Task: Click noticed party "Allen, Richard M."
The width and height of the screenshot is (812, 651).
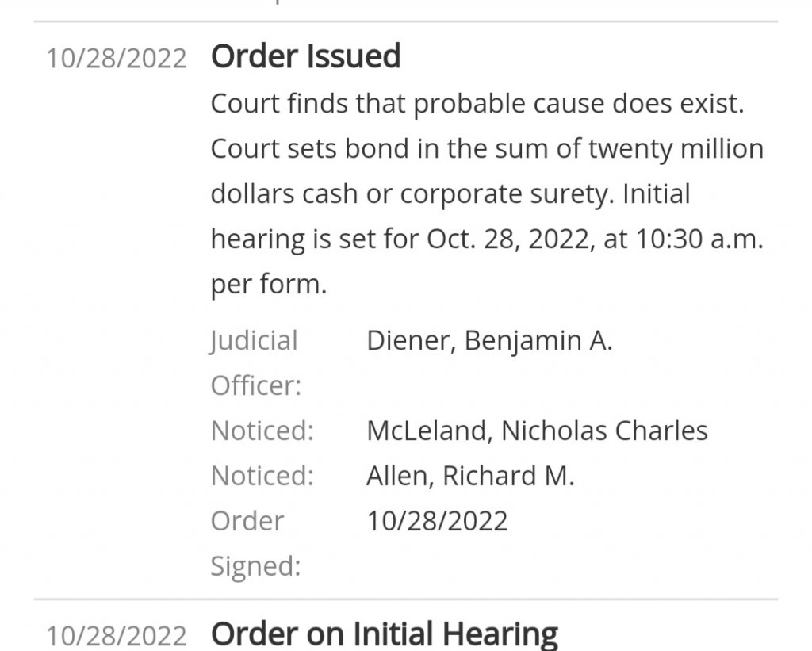Action: pyautogui.click(x=470, y=476)
